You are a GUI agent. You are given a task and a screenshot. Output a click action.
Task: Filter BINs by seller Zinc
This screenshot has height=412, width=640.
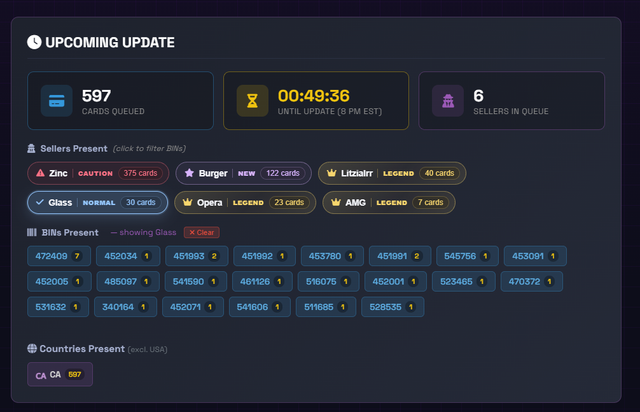coord(98,173)
